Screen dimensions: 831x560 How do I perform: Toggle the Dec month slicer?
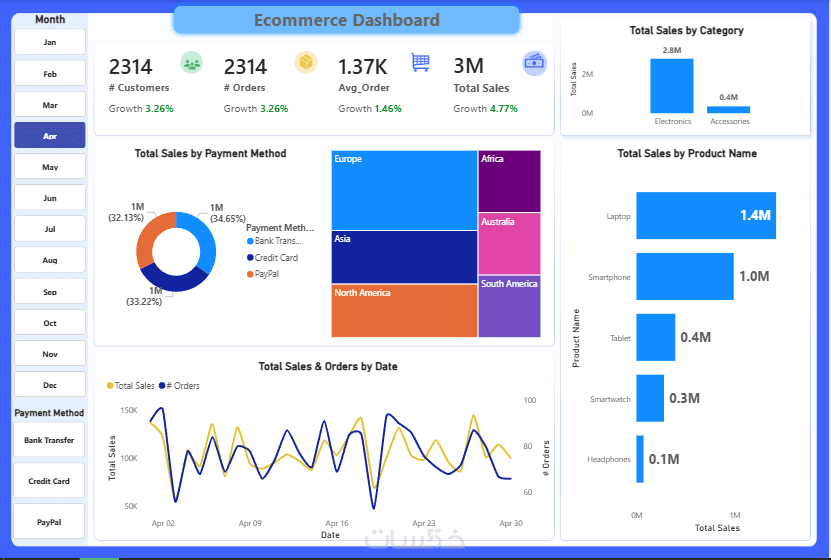click(x=50, y=385)
